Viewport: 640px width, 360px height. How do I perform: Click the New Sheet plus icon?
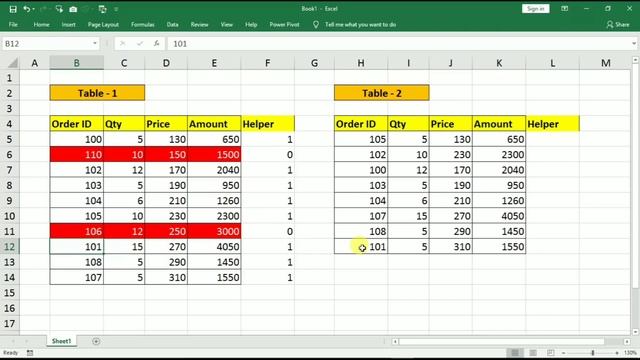click(96, 341)
